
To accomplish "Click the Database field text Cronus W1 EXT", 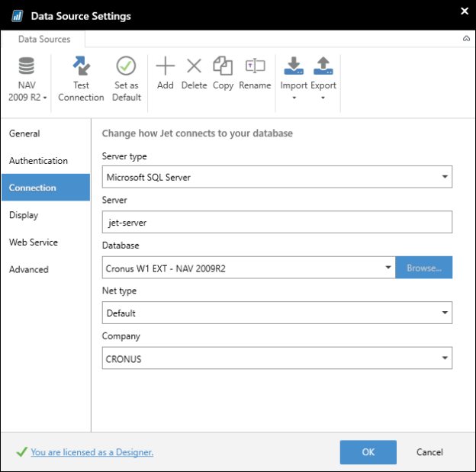I will coord(166,268).
